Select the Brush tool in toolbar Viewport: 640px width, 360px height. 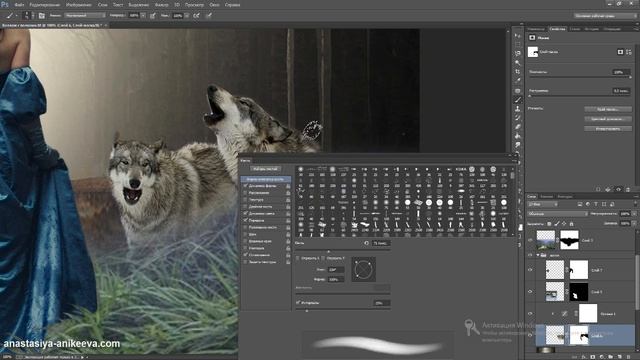tap(518, 100)
